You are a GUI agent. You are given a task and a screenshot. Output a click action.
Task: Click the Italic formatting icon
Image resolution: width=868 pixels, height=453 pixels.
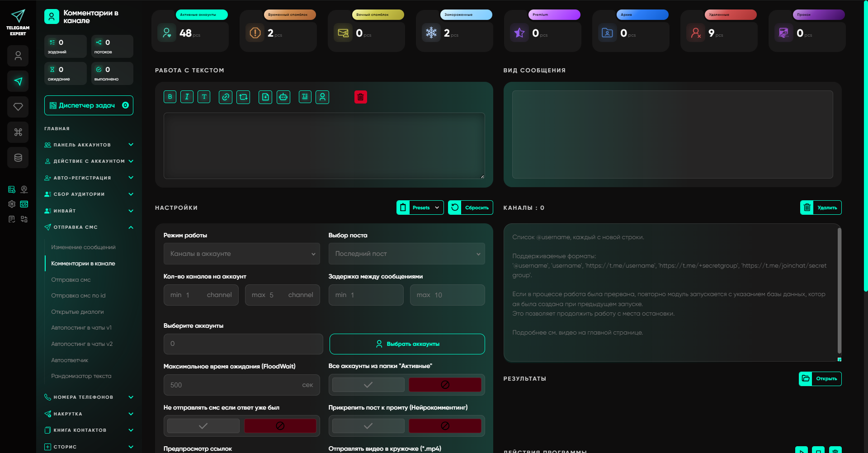pos(187,97)
